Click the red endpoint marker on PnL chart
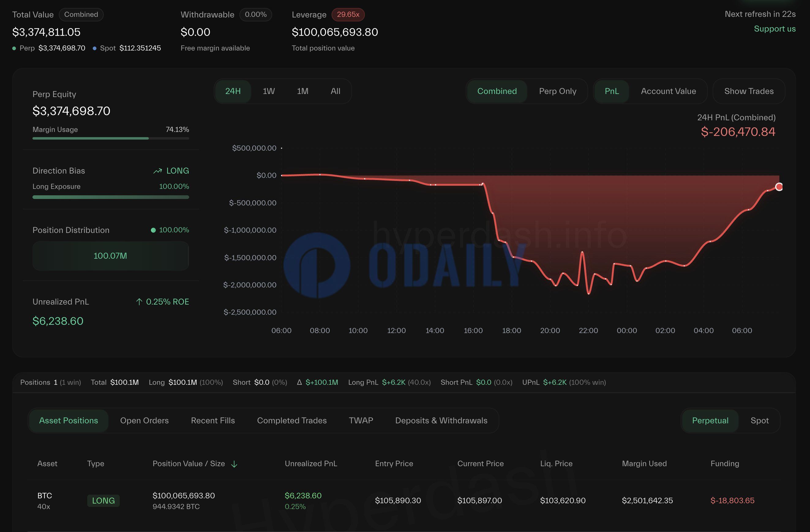 (x=779, y=186)
